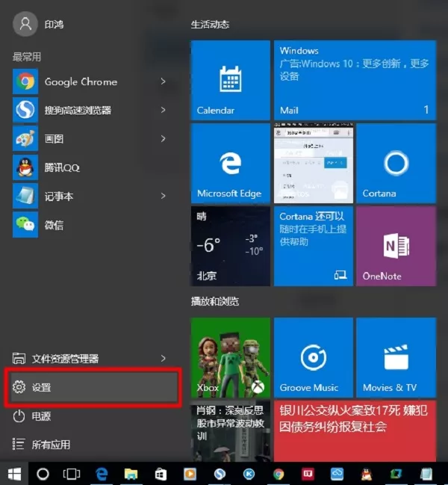The image size is (448, 485).
Task: Launch the Groove Music tile
Action: [314, 357]
